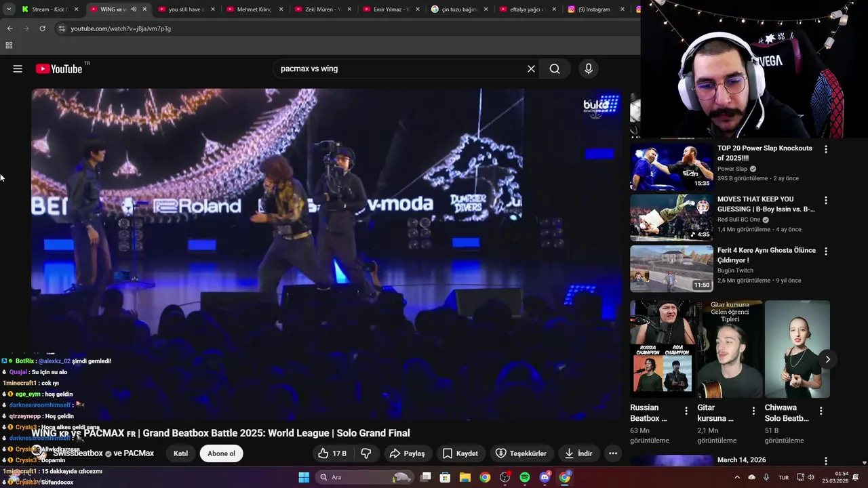868x488 pixels.
Task: Open the YouTube hamburger guide menu
Action: coord(18,68)
